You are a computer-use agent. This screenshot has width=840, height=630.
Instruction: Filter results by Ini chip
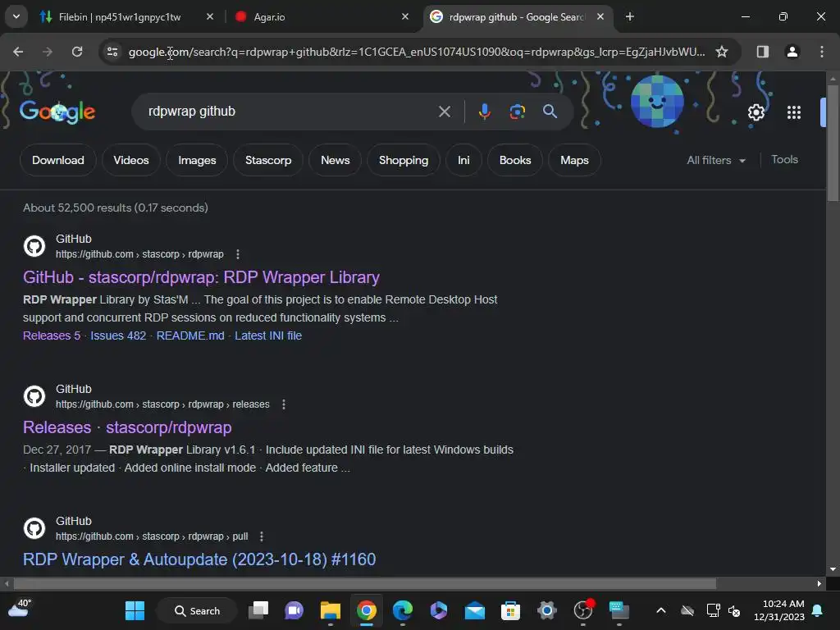tap(463, 160)
